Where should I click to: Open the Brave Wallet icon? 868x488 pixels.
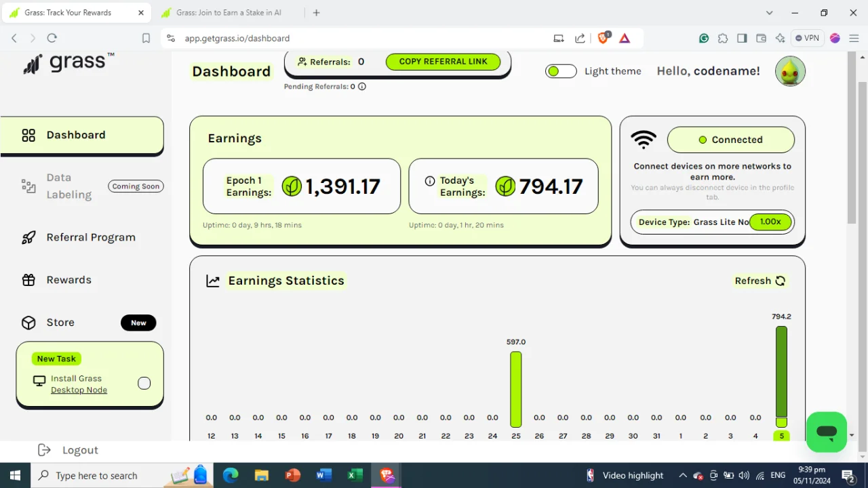761,39
